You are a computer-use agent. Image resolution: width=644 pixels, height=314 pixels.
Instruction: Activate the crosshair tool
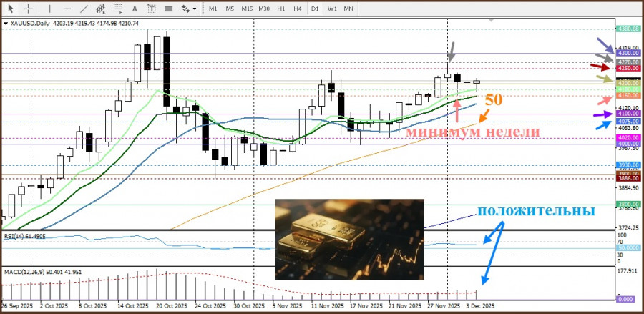point(28,8)
